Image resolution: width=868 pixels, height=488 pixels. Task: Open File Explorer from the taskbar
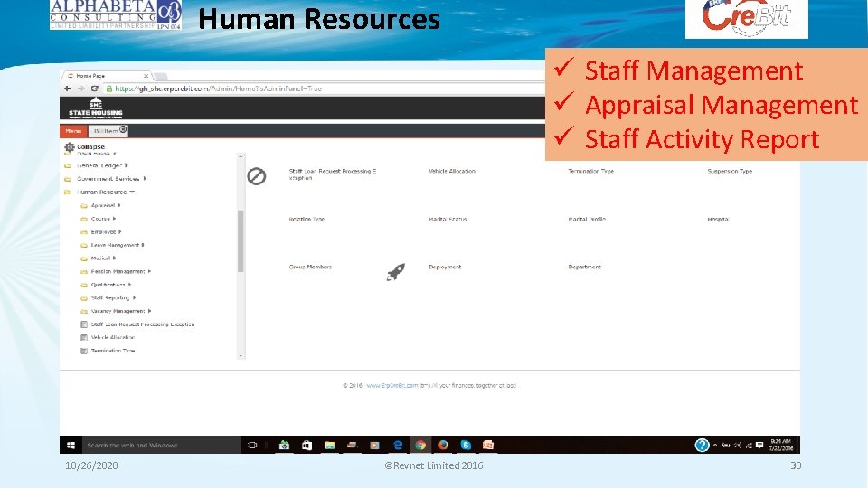tap(329, 445)
